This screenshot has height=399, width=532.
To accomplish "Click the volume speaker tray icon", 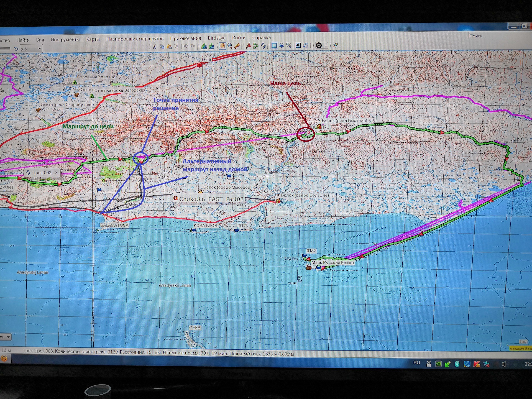I will click(x=504, y=364).
